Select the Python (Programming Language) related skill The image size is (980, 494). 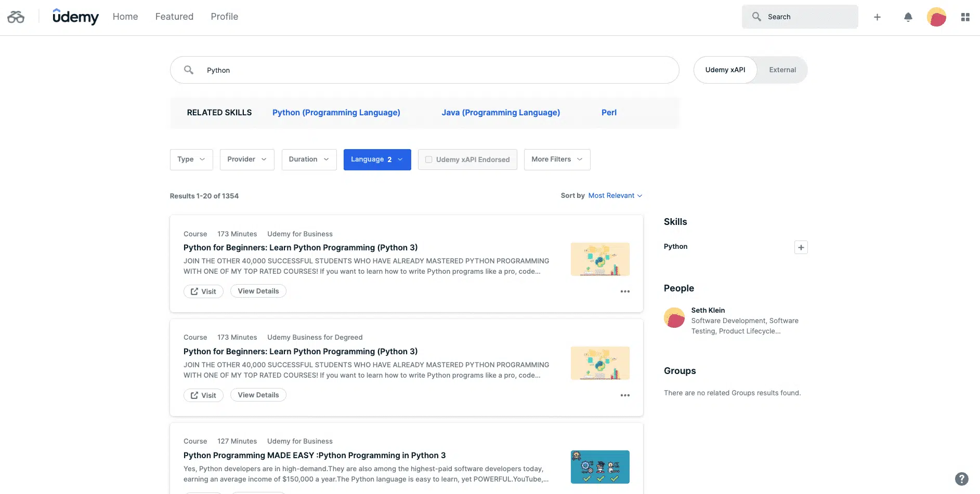336,112
